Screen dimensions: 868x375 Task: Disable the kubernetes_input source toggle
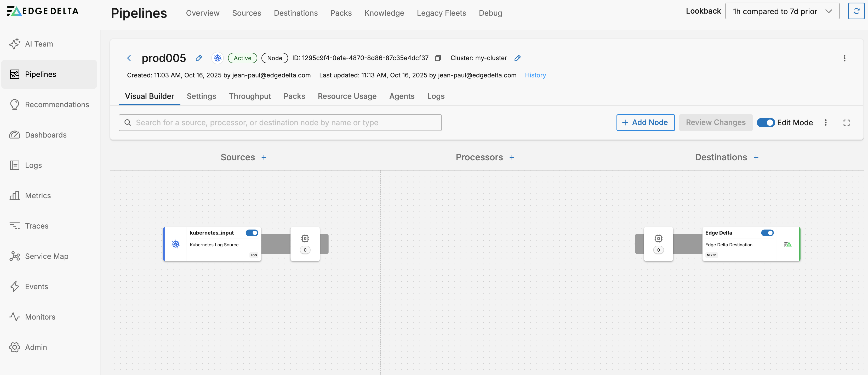pyautogui.click(x=251, y=233)
